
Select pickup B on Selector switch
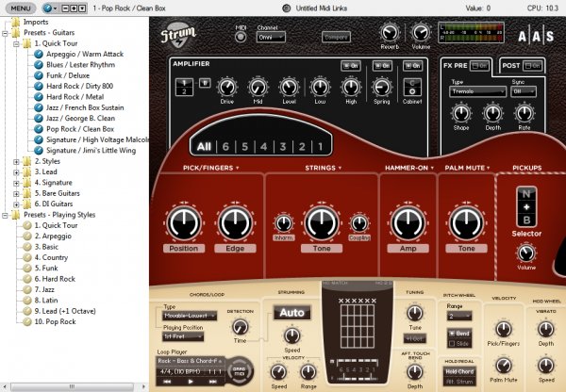[x=526, y=220]
